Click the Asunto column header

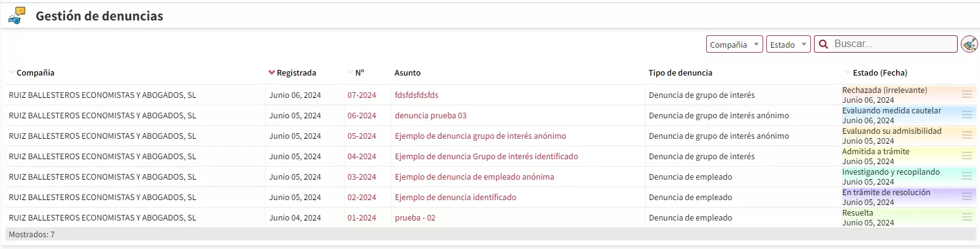408,72
